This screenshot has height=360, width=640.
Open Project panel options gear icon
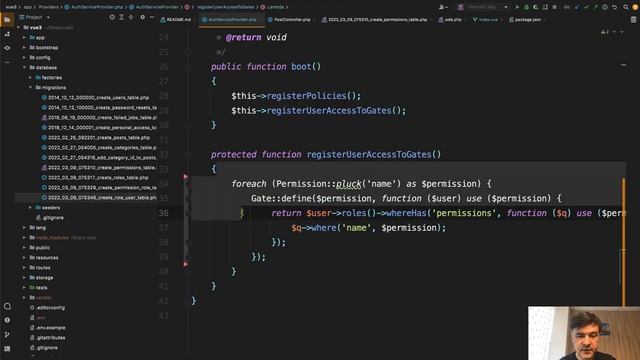click(142, 17)
